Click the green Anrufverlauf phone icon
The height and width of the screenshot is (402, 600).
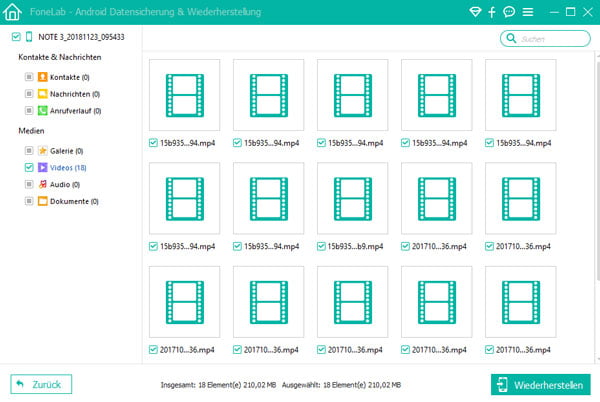(42, 111)
